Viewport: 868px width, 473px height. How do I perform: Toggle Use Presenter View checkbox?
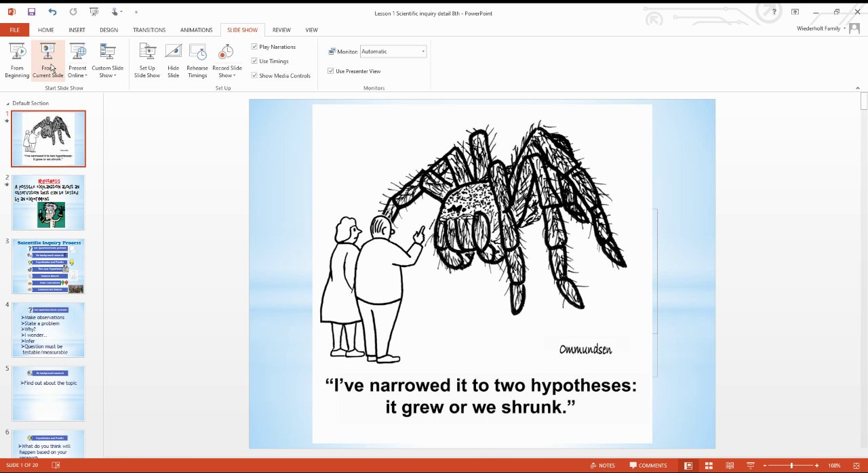331,70
